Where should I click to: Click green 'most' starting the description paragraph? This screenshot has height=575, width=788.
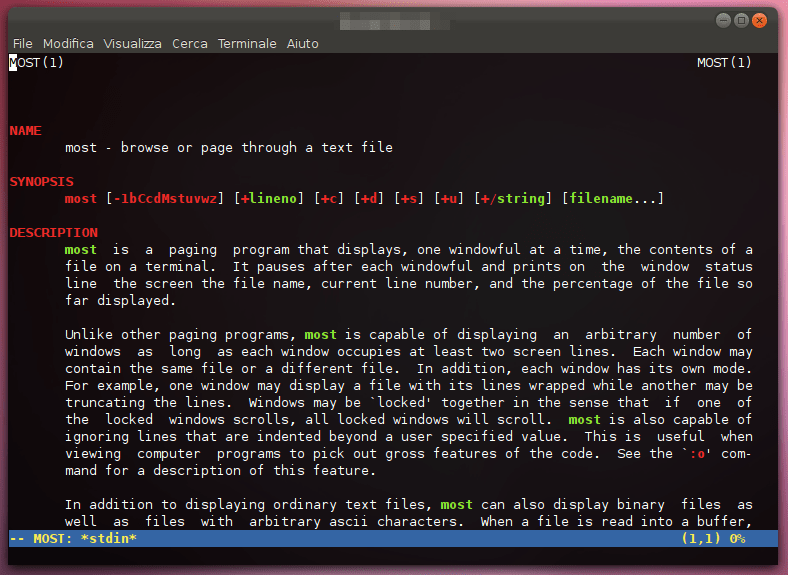pos(81,250)
